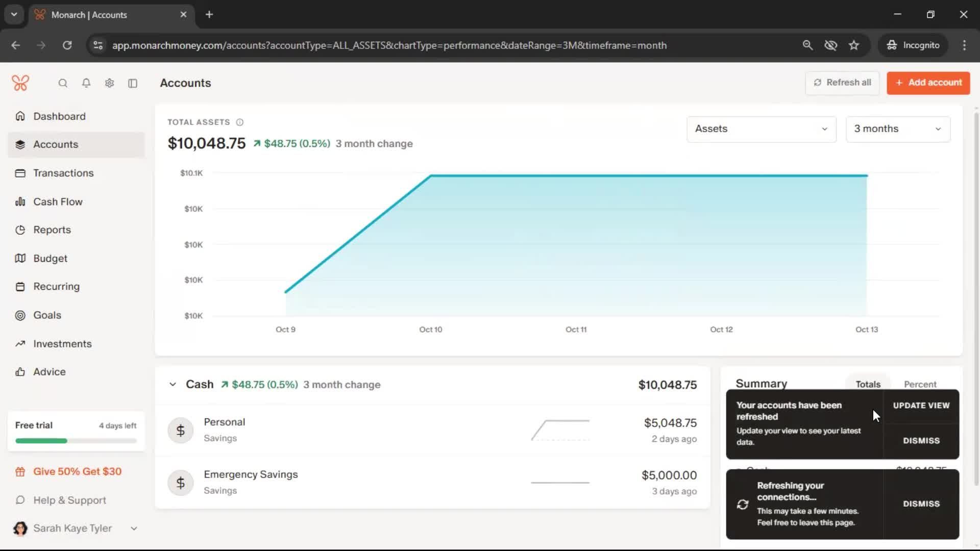980x551 pixels.
Task: Click the Monarch butterfly logo
Action: [20, 83]
